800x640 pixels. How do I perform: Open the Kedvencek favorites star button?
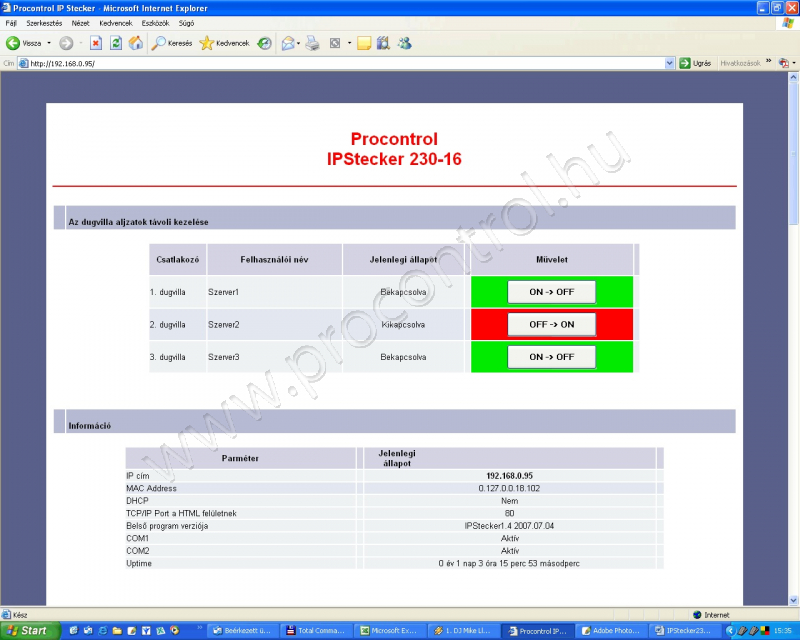click(x=224, y=43)
